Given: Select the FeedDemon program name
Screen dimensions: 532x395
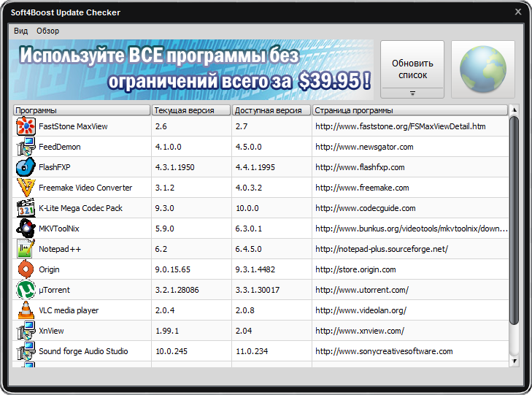Looking at the screenshot, I should click(x=60, y=147).
